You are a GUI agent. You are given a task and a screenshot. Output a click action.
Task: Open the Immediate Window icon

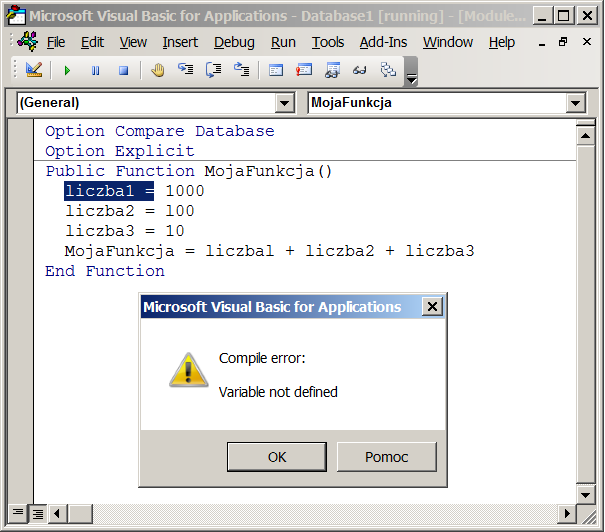pyautogui.click(x=304, y=70)
